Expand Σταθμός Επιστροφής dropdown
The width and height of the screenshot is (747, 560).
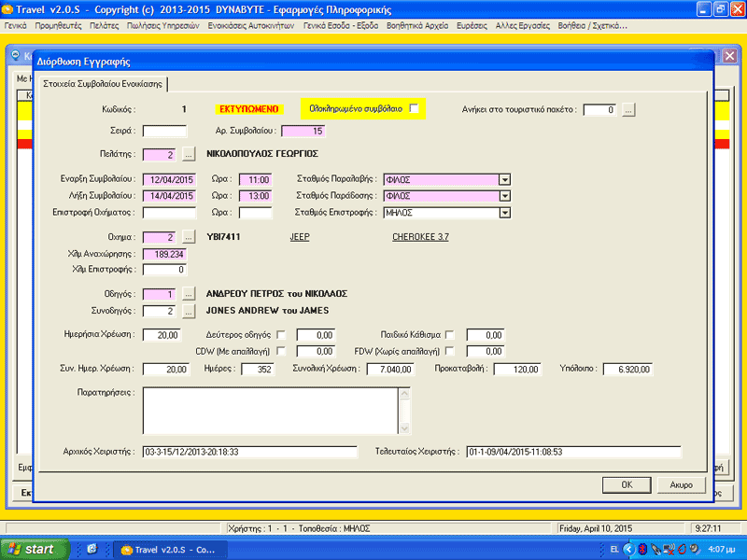(x=504, y=213)
